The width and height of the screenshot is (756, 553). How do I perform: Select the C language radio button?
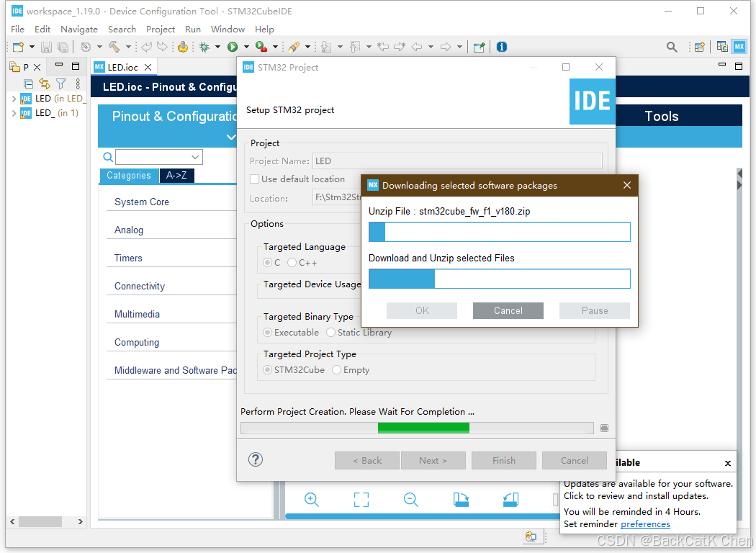[267, 263]
